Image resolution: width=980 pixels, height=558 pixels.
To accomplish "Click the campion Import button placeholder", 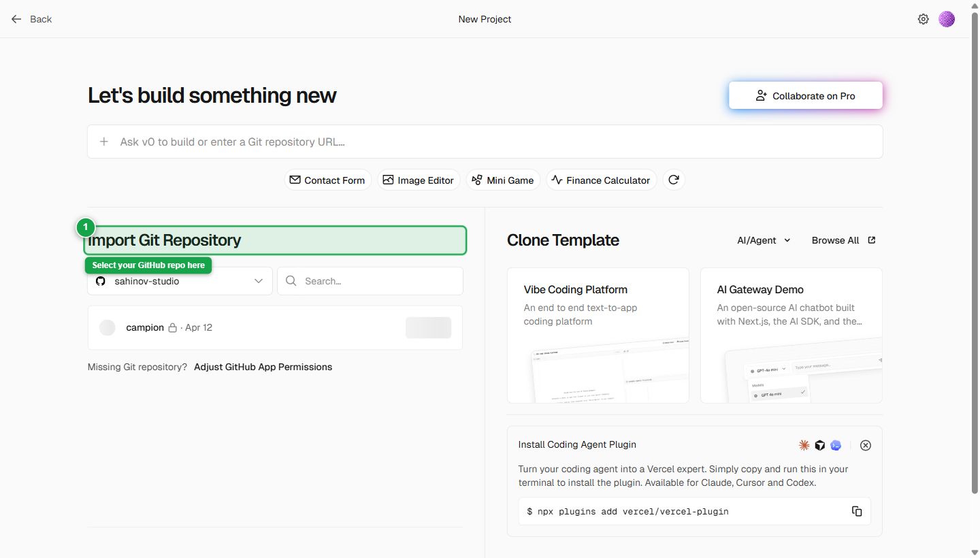I will click(x=428, y=328).
